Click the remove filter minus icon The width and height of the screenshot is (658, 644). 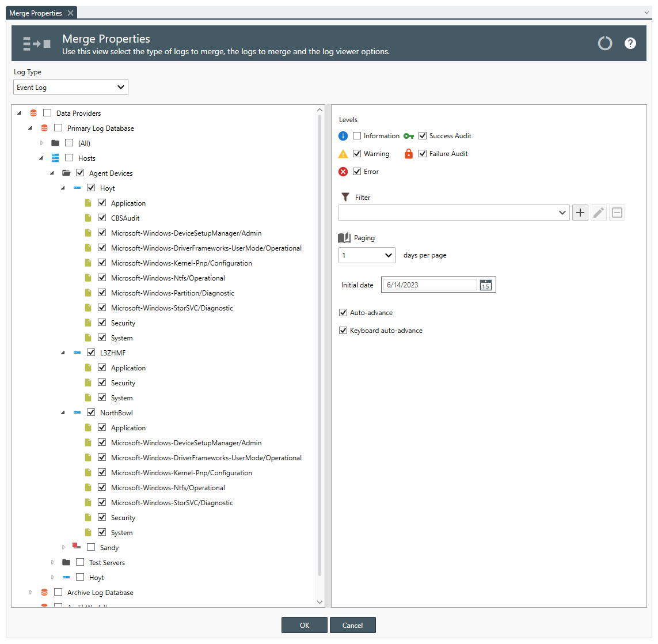coord(617,213)
